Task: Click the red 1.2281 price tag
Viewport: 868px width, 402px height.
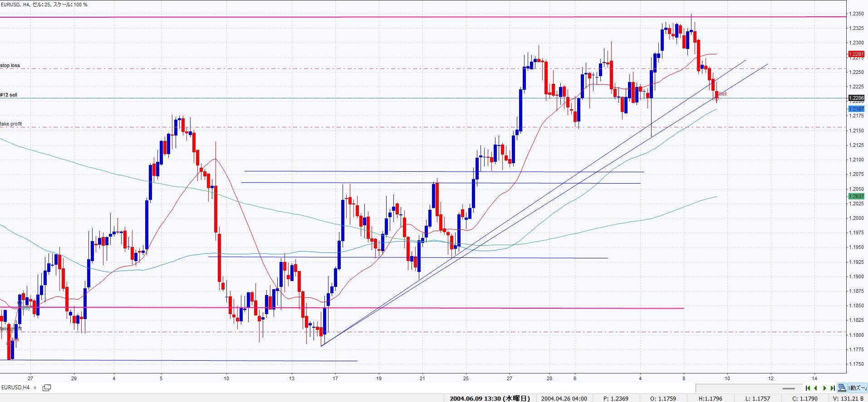Action: point(856,54)
